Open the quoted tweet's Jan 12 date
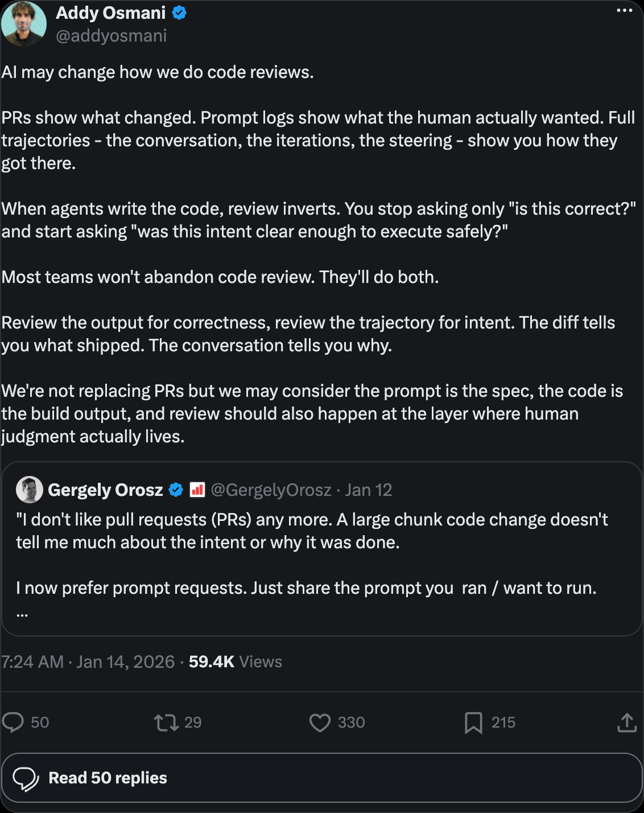The image size is (644, 813). click(x=369, y=490)
